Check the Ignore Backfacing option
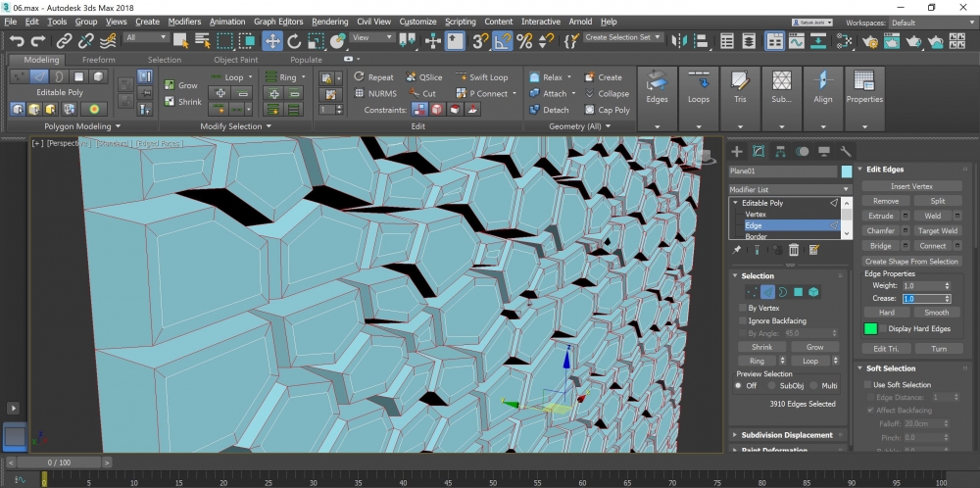This screenshot has height=488, width=980. tap(742, 320)
